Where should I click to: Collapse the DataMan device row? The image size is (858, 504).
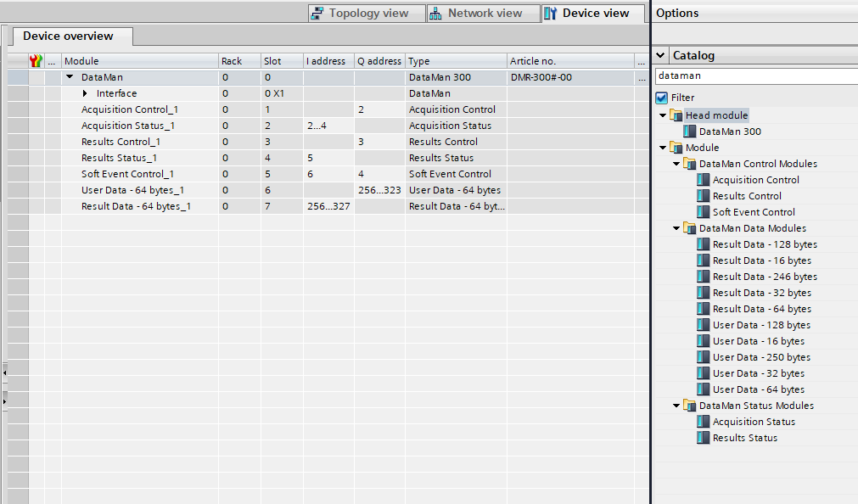[x=70, y=77]
